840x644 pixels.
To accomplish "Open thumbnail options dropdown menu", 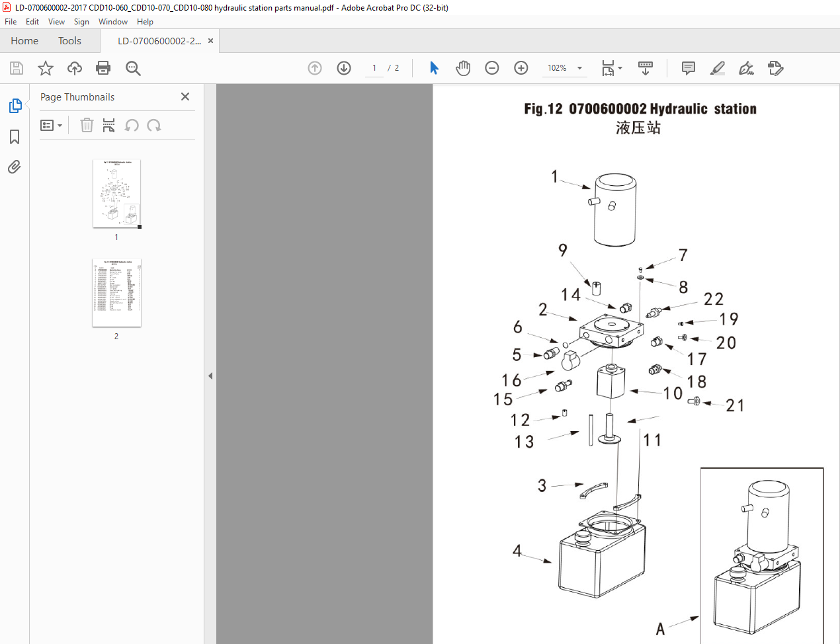I will point(51,126).
